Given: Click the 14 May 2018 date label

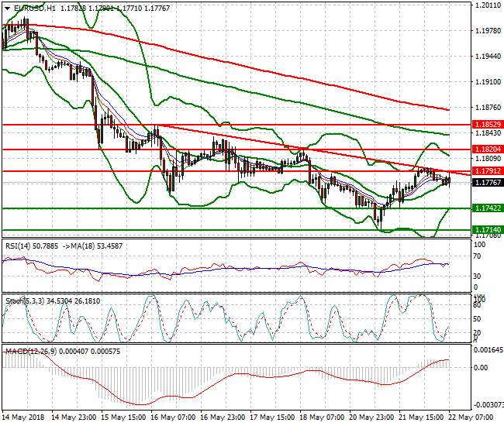Looking at the screenshot, I should coord(23,417).
